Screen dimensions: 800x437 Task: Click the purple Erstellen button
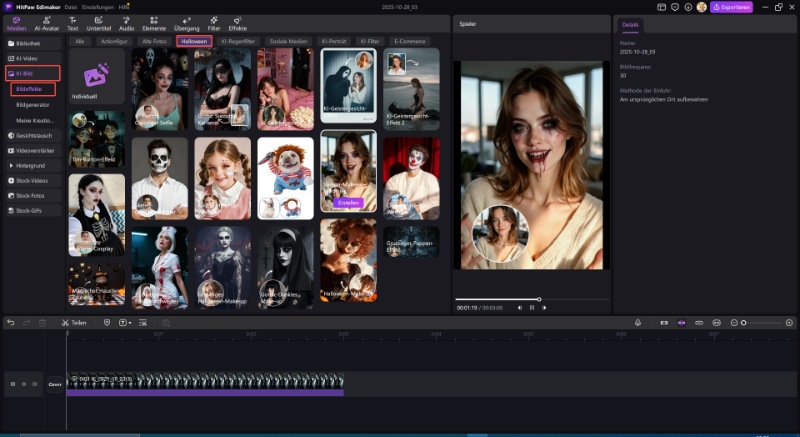point(348,202)
